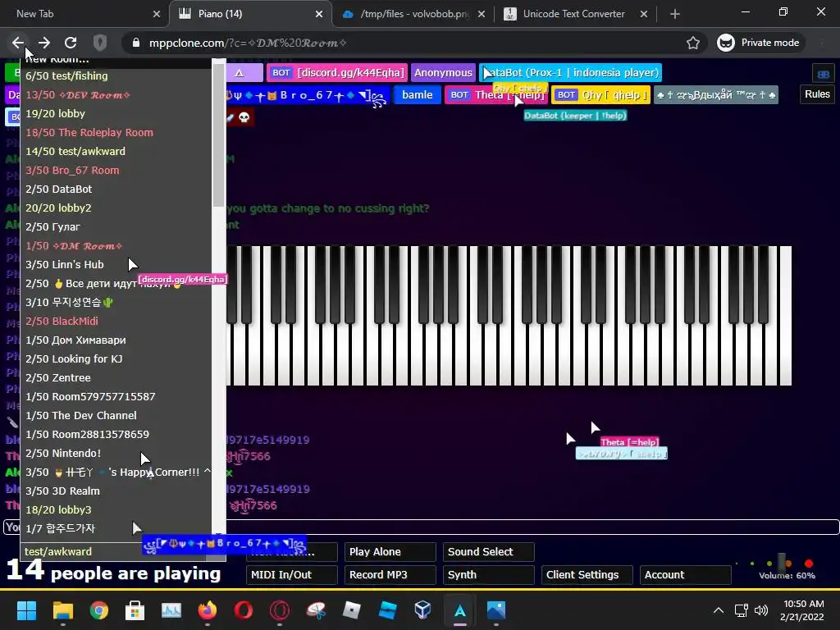Open a new browser tab
The height and width of the screenshot is (630, 840).
tap(675, 14)
